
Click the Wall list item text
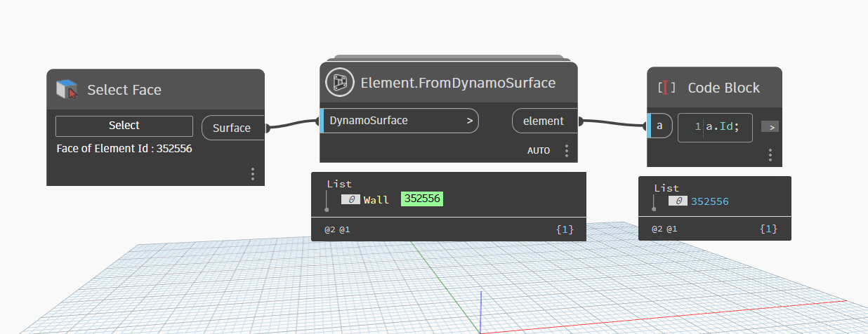coord(376,199)
